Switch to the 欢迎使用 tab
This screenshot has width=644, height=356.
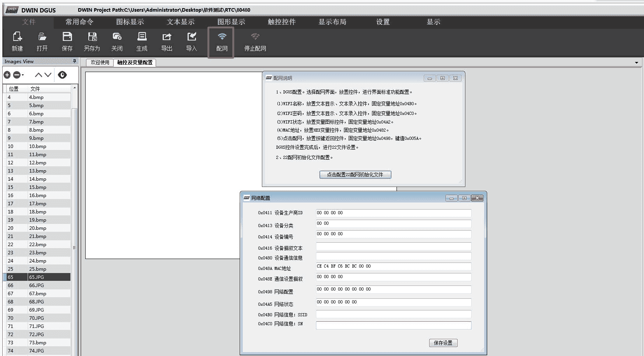(x=100, y=62)
